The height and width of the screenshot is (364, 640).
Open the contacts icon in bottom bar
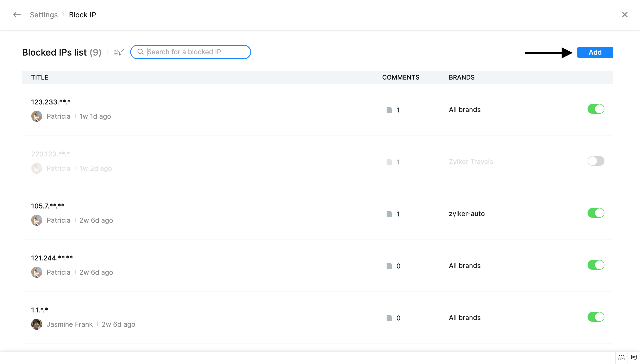point(622,358)
